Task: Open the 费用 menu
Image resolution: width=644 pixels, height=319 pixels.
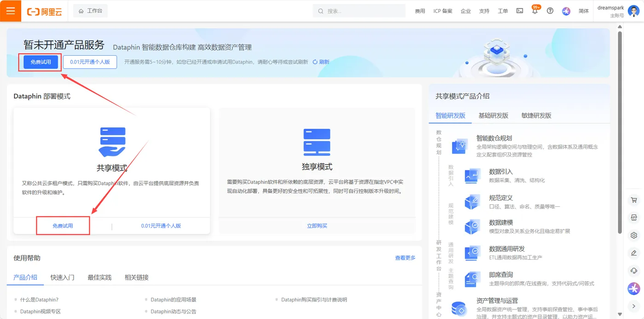Action: pyautogui.click(x=420, y=11)
